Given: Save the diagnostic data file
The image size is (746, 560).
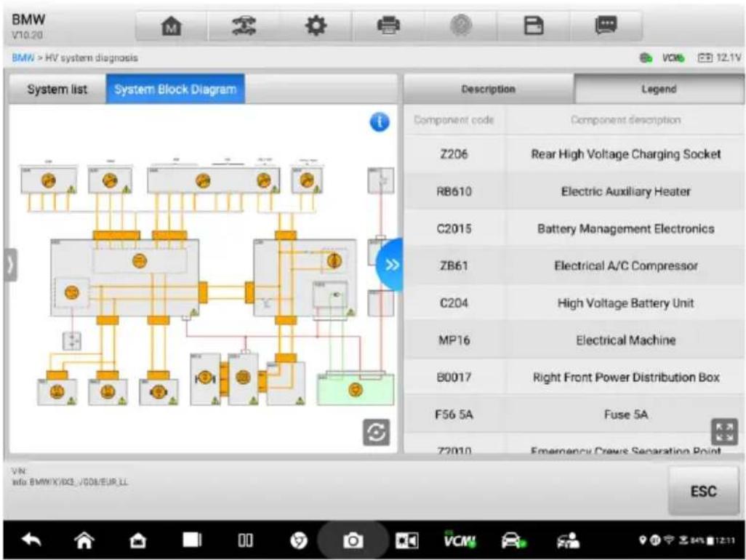Looking at the screenshot, I should pos(534,25).
